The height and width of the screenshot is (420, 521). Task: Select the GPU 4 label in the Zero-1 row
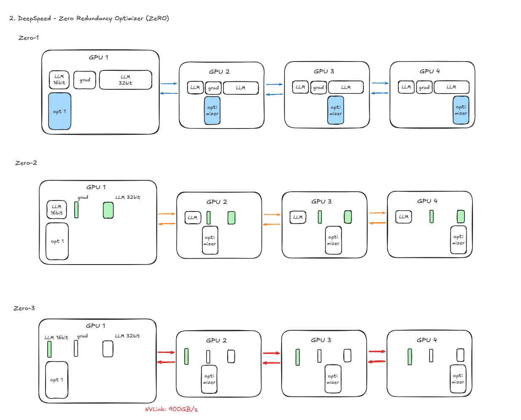[430, 71]
